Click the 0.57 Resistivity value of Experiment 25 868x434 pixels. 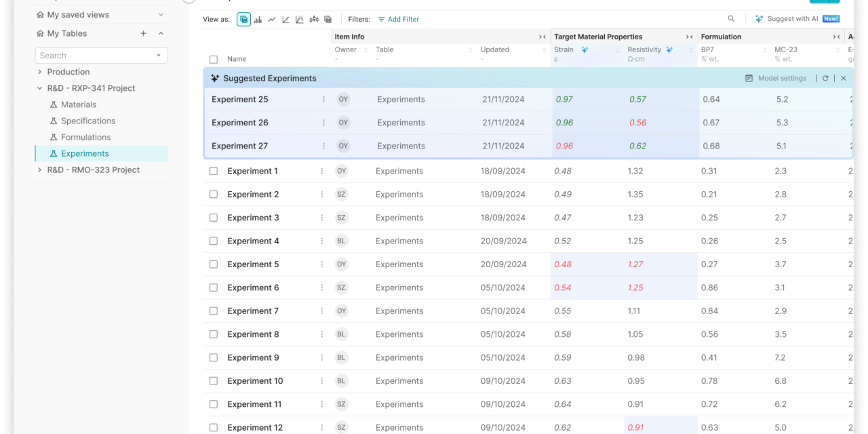pyautogui.click(x=637, y=100)
